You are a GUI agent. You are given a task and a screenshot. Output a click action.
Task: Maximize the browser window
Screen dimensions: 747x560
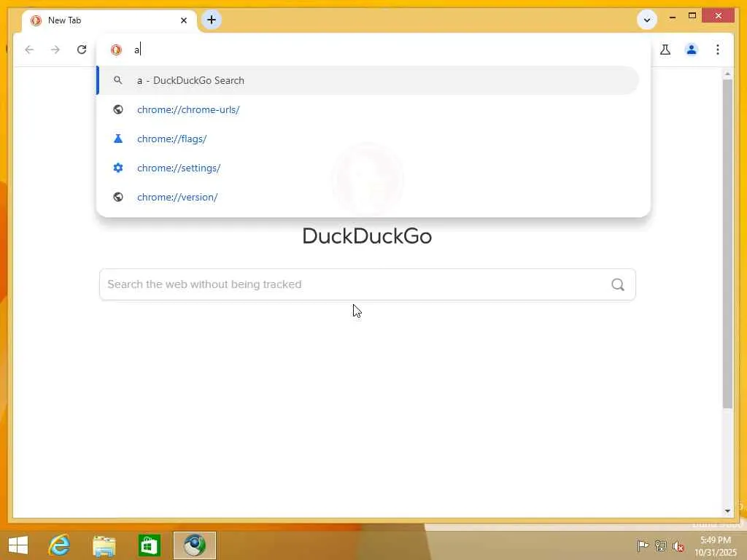(x=692, y=16)
